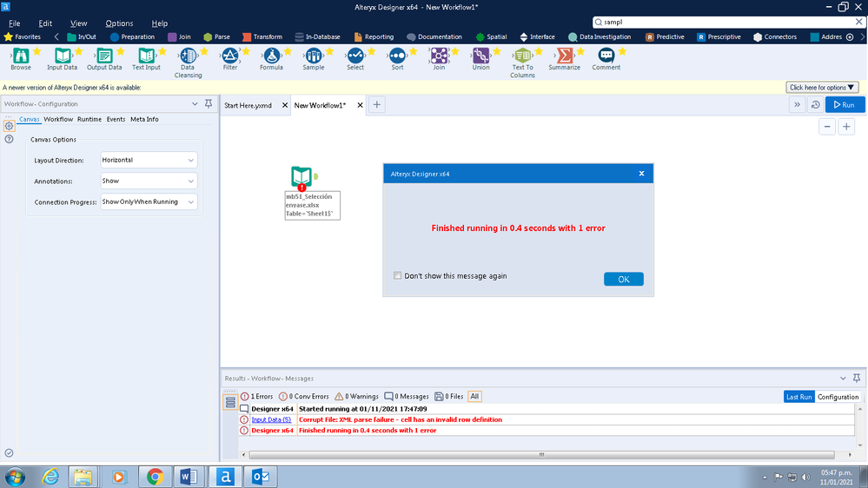
Task: Open the Options menu
Action: coord(119,23)
